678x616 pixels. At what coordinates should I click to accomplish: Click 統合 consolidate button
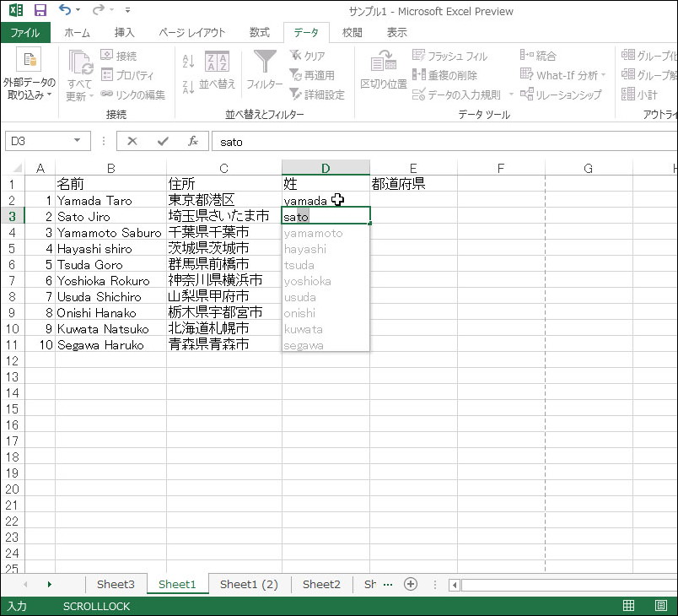[538, 55]
